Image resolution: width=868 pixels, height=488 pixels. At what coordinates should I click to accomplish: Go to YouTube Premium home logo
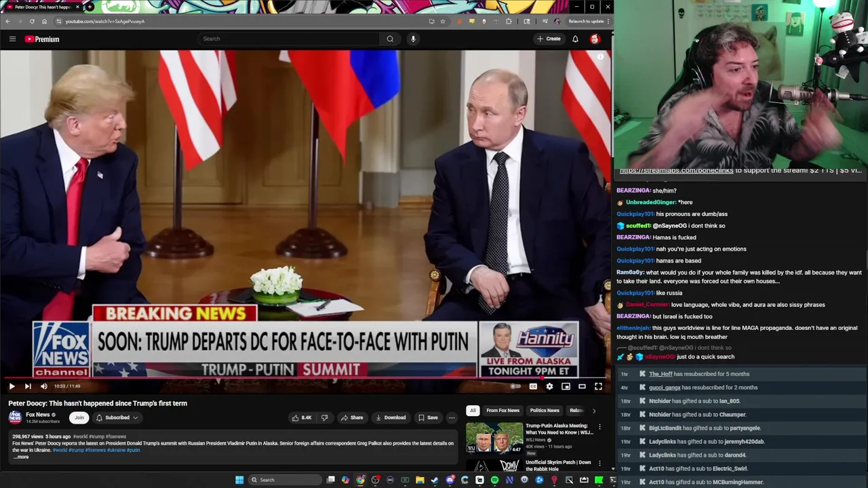[42, 39]
